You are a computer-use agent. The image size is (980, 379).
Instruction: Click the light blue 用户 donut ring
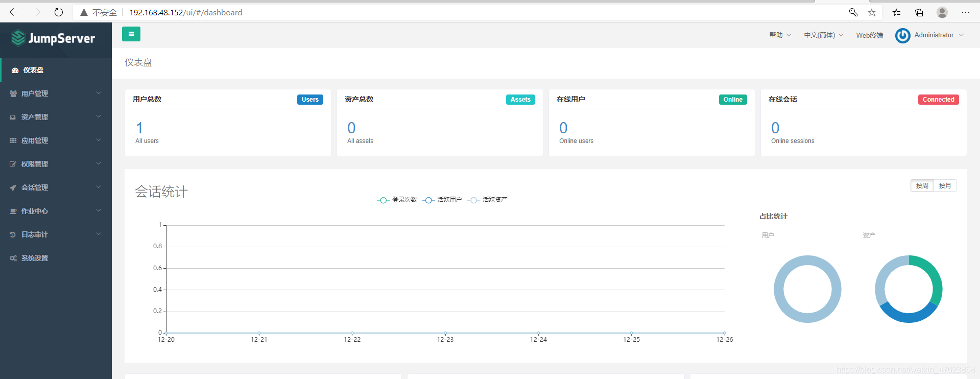(x=778, y=289)
